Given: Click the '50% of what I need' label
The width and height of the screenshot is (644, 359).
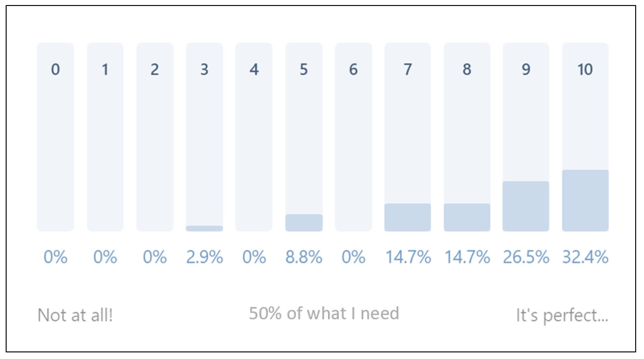Looking at the screenshot, I should 324,313.
